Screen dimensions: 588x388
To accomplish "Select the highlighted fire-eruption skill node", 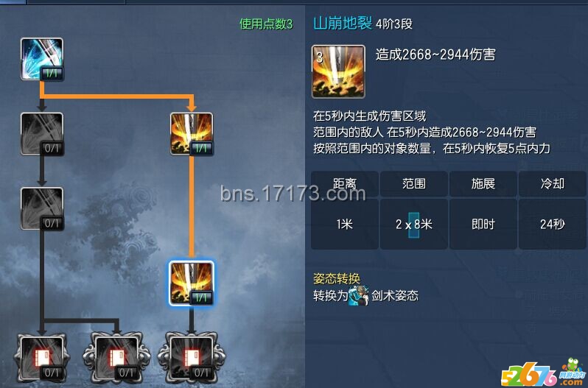I will (x=192, y=283).
